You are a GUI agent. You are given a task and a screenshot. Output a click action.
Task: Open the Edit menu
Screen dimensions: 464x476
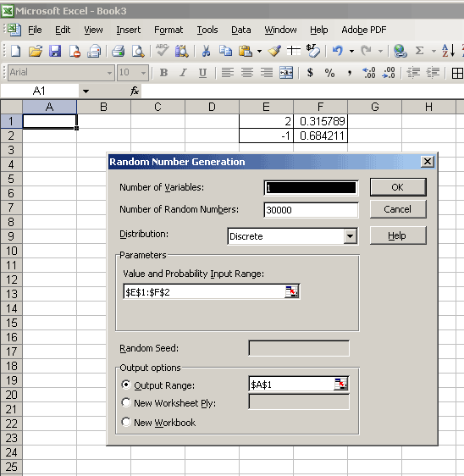[x=63, y=30]
